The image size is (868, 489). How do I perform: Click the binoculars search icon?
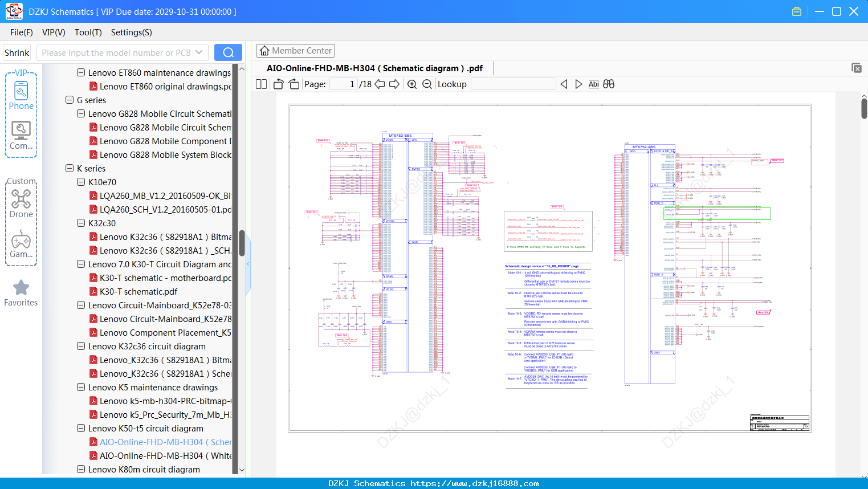(609, 84)
